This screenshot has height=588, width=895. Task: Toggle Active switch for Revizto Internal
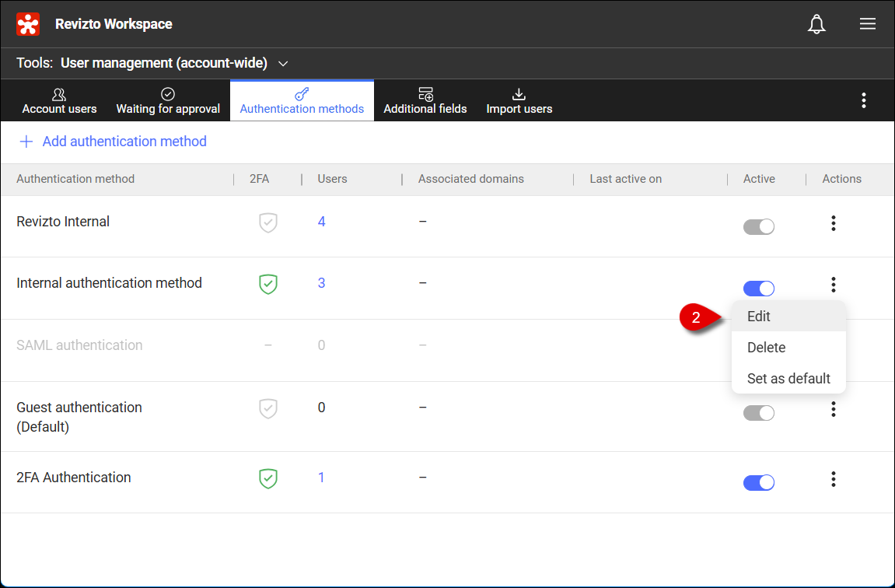click(x=759, y=226)
